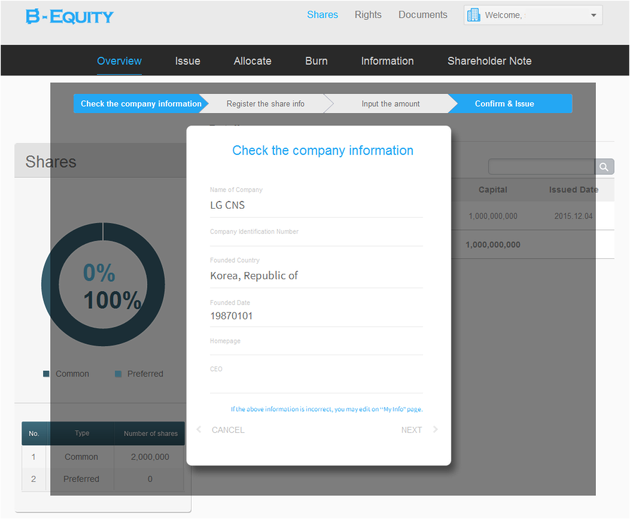The image size is (630, 519).
Task: Click the Founded Date field 19870101
Action: coord(316,316)
